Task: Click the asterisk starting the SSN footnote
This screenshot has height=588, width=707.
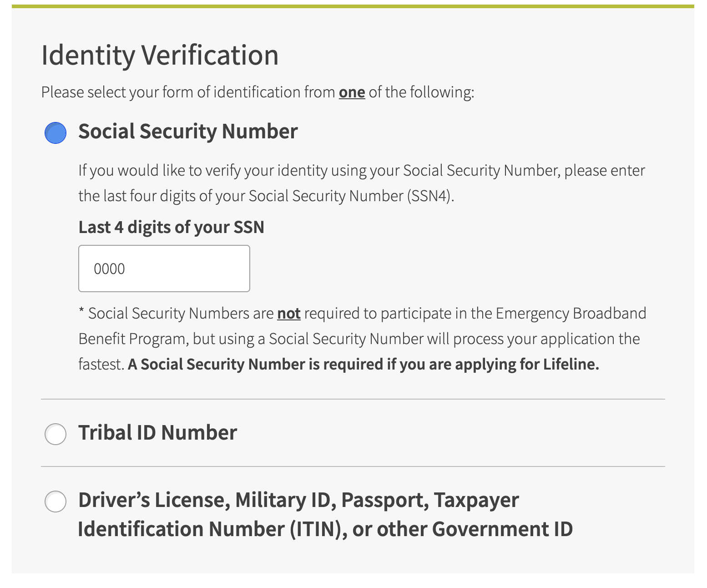Action: 81,312
